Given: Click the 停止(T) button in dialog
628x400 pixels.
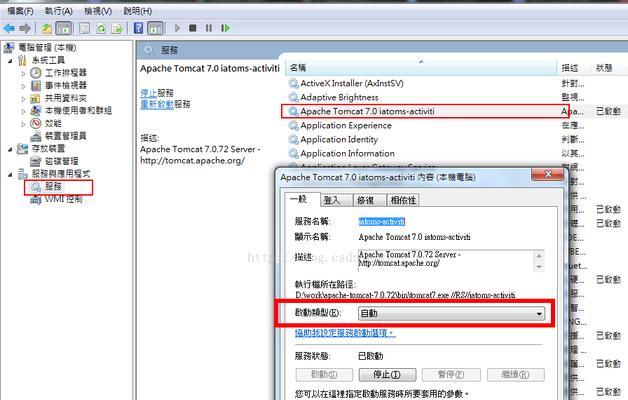Looking at the screenshot, I should point(387,375).
